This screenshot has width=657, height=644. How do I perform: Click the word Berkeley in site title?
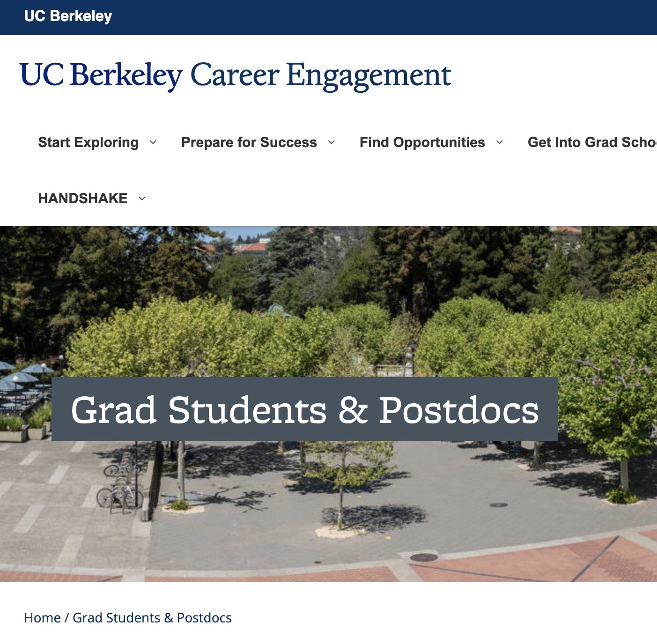(x=126, y=76)
